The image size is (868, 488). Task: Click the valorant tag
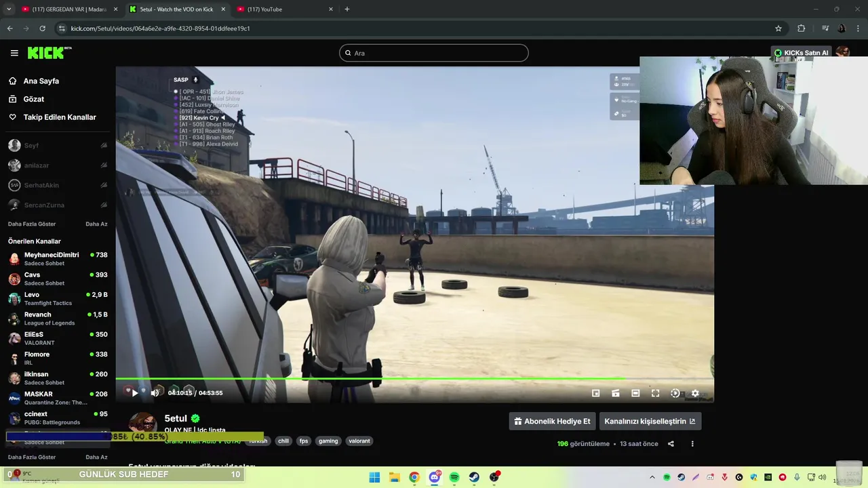359,441
